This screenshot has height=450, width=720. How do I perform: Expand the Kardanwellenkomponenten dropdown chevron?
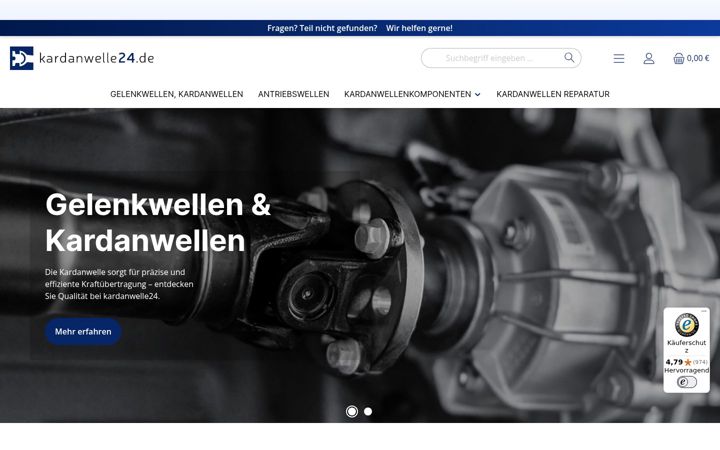(x=478, y=95)
